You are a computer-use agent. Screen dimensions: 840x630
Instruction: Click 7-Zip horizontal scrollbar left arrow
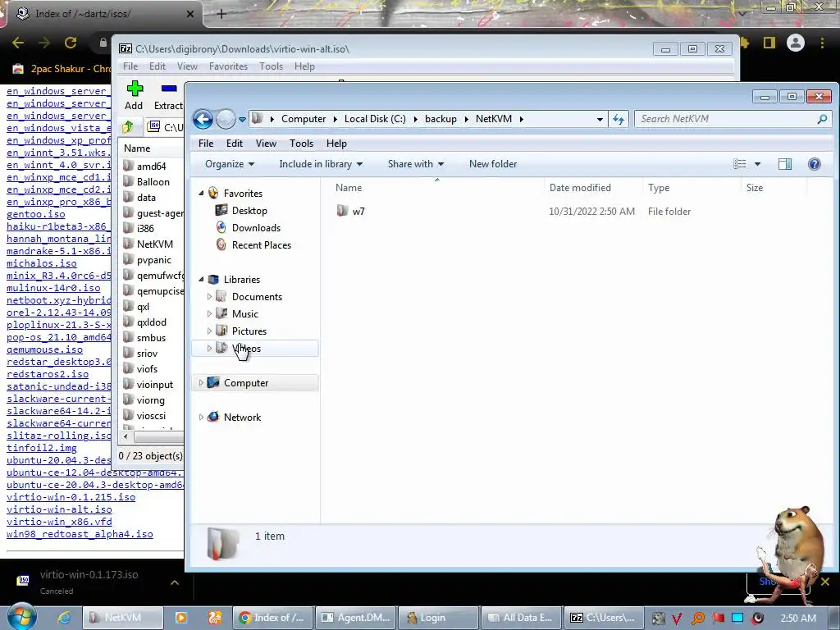pos(126,437)
